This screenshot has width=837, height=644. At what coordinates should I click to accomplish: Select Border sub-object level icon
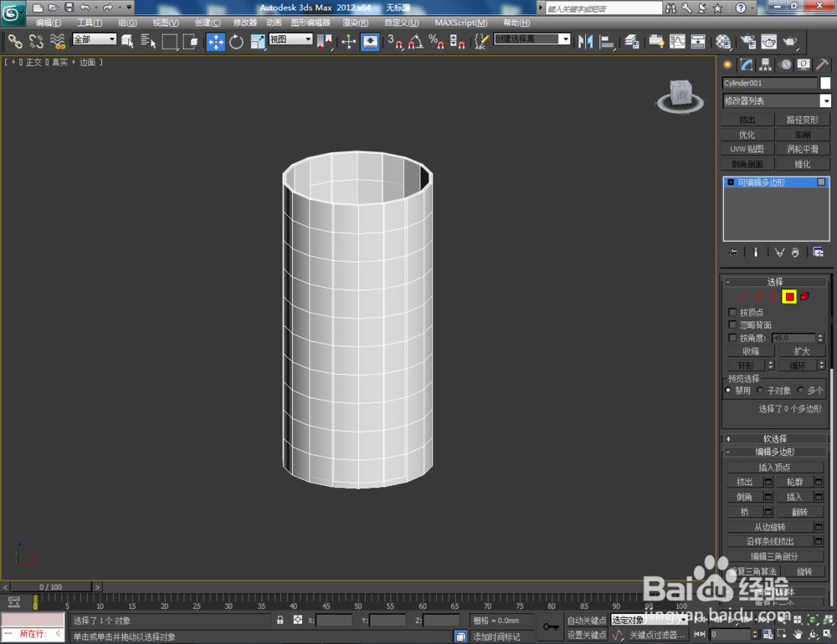773,297
